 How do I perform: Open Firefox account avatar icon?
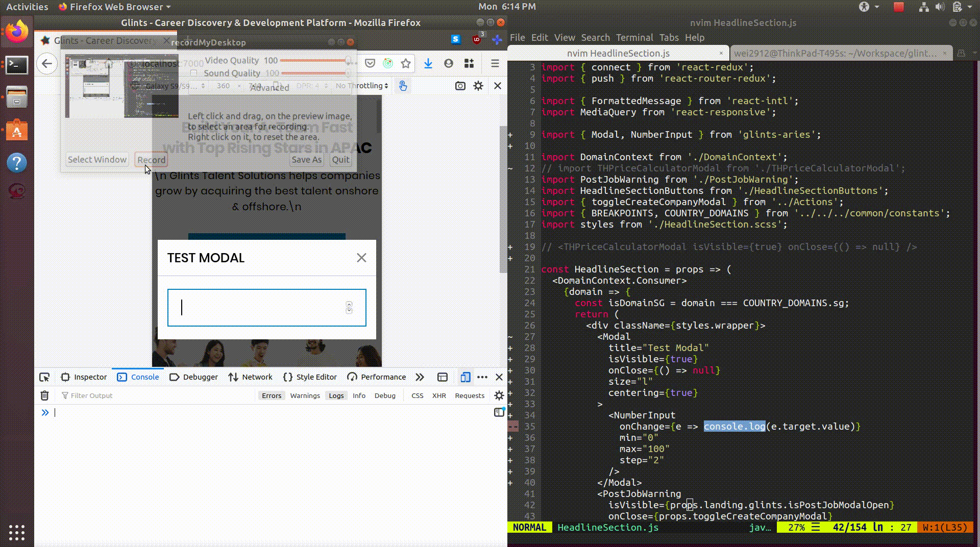pos(449,63)
